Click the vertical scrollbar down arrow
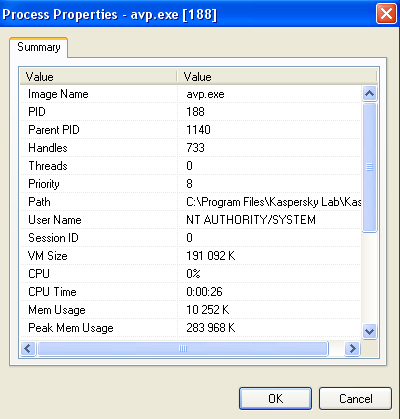400x419 pixels. [369, 331]
